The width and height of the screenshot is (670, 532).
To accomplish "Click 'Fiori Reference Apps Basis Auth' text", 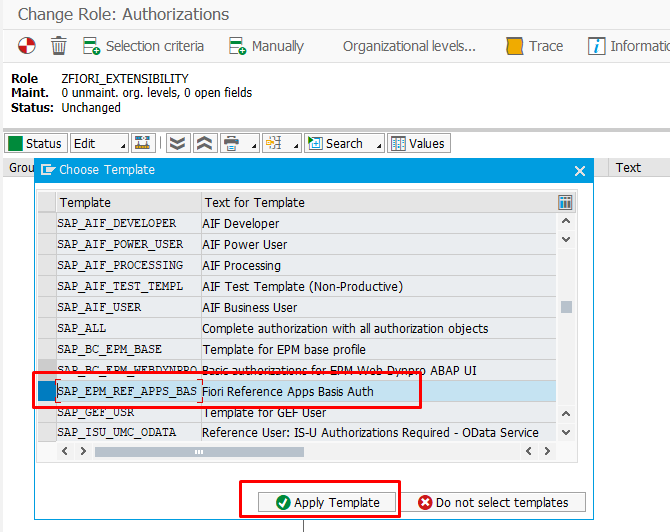I will (x=288, y=391).
